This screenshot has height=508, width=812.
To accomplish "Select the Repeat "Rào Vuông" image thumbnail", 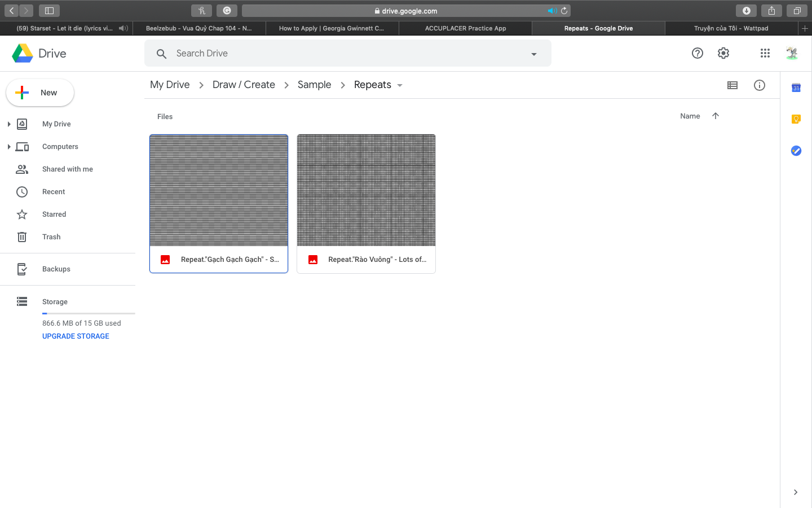I will (366, 190).
